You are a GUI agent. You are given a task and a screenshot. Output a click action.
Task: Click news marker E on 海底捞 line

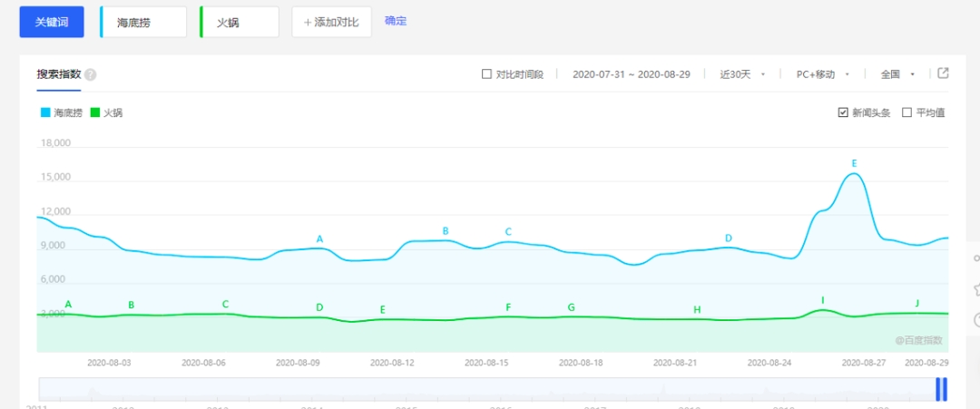[x=854, y=163]
